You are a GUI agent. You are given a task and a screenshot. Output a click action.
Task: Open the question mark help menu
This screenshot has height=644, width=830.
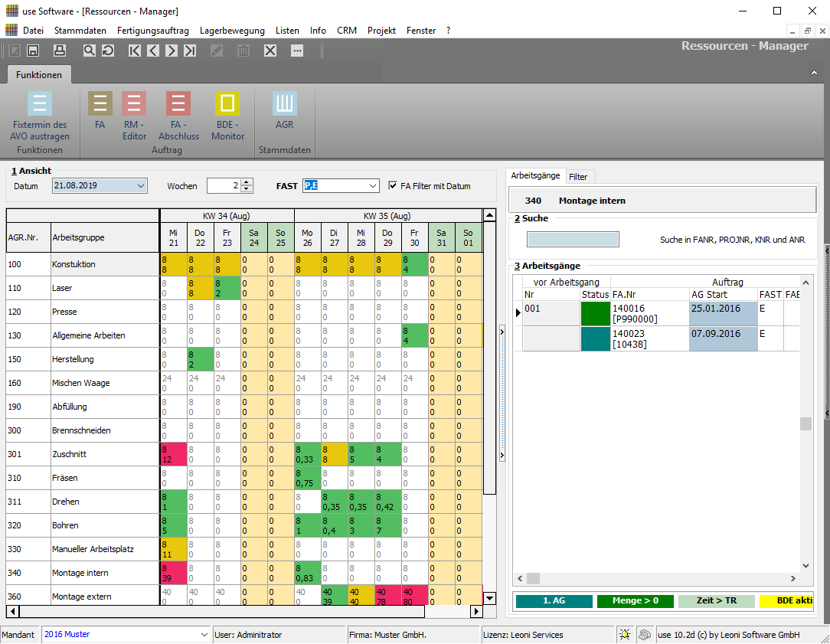[449, 31]
